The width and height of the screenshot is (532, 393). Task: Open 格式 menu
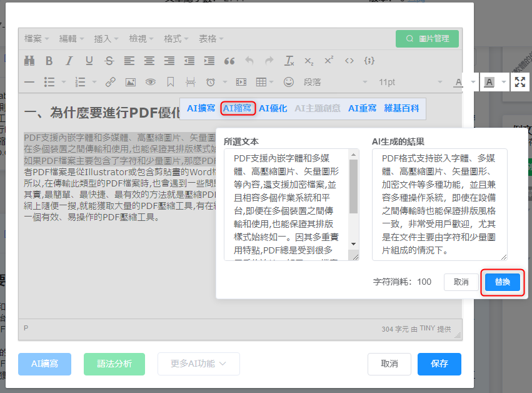176,39
